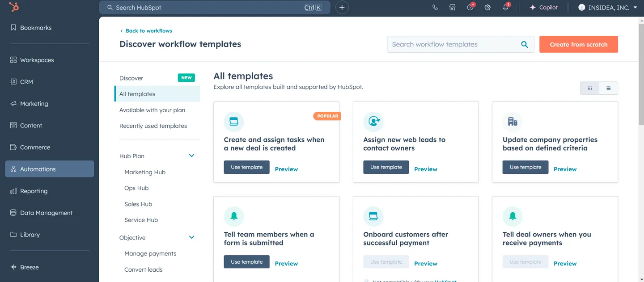Click the template search magnifier icon

[x=525, y=44]
